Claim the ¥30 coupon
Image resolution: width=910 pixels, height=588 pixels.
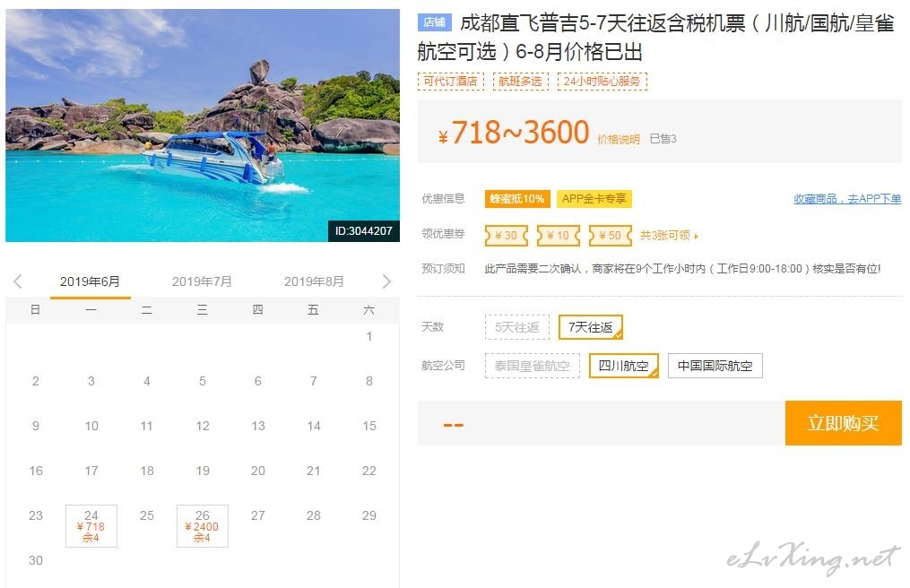click(x=507, y=236)
